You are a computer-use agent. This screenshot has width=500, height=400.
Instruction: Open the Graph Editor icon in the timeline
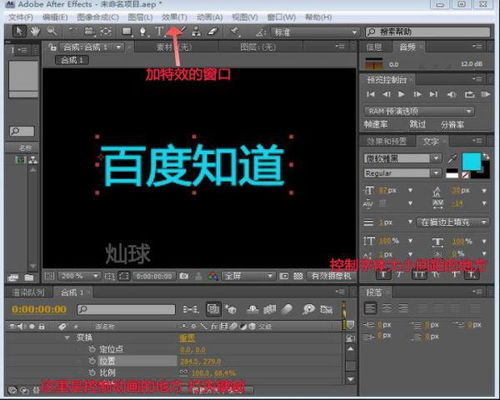(x=326, y=310)
